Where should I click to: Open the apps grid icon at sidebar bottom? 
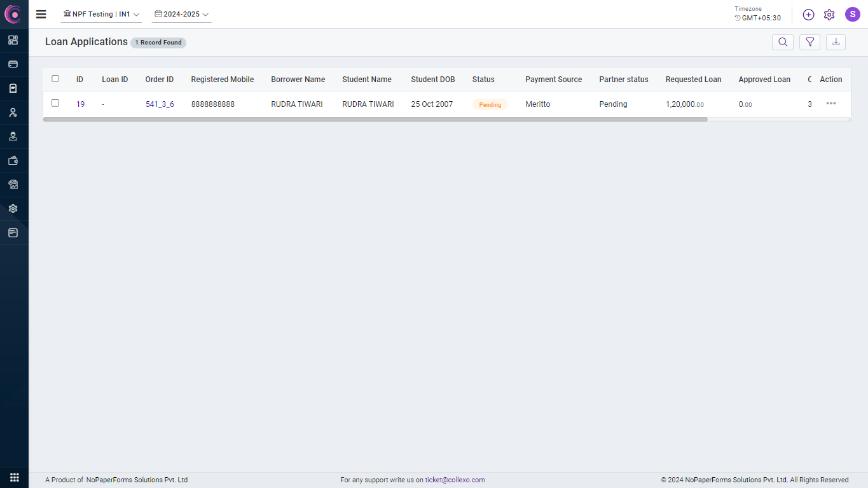[14, 477]
